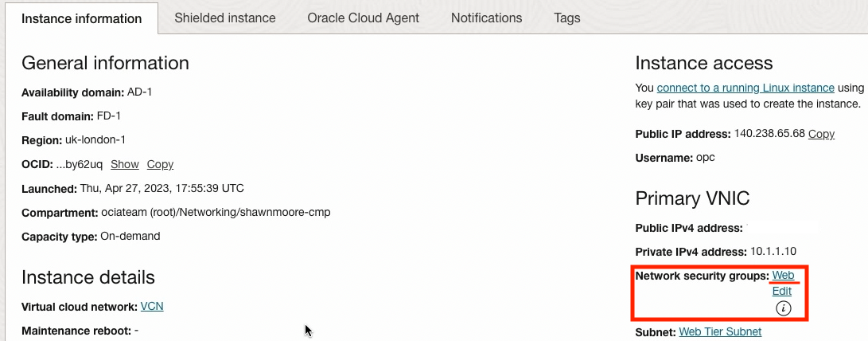Switch to the Shielded instance tab

coord(225,18)
